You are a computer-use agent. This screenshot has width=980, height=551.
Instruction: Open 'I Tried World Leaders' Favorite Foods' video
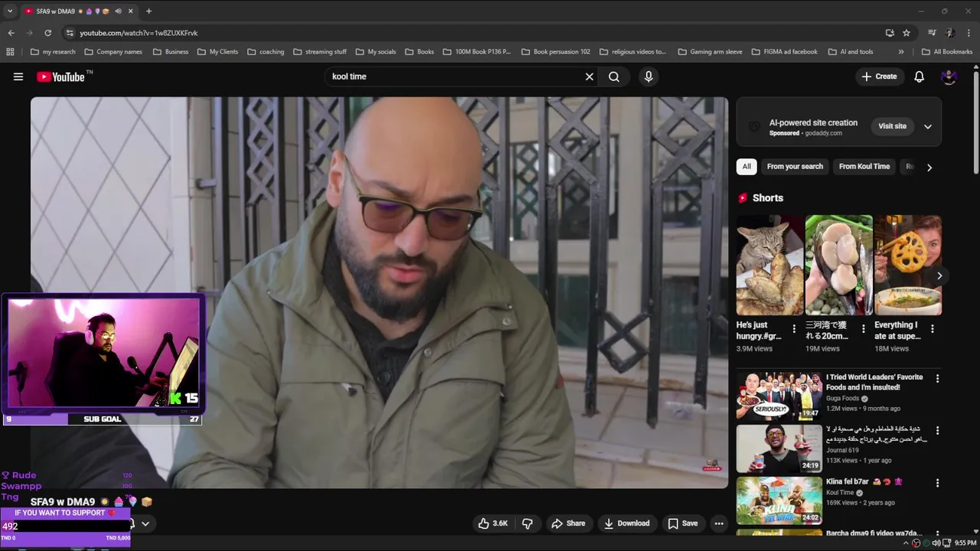(x=874, y=382)
